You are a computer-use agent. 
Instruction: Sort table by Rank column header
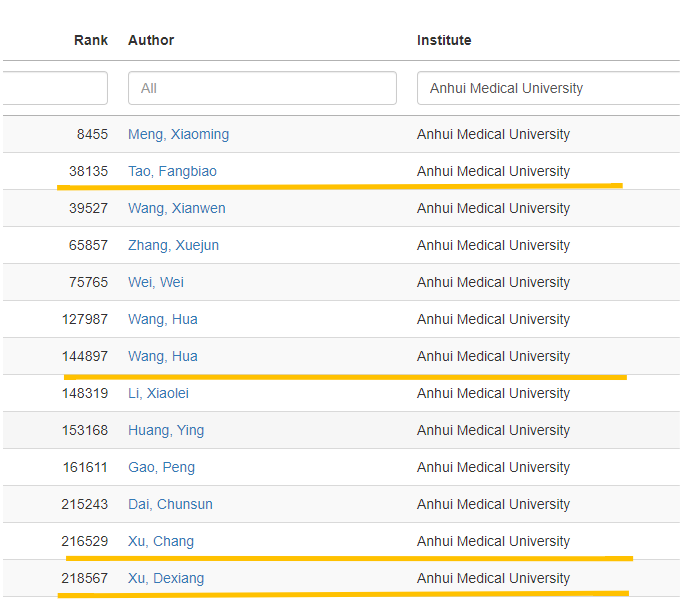tap(91, 40)
